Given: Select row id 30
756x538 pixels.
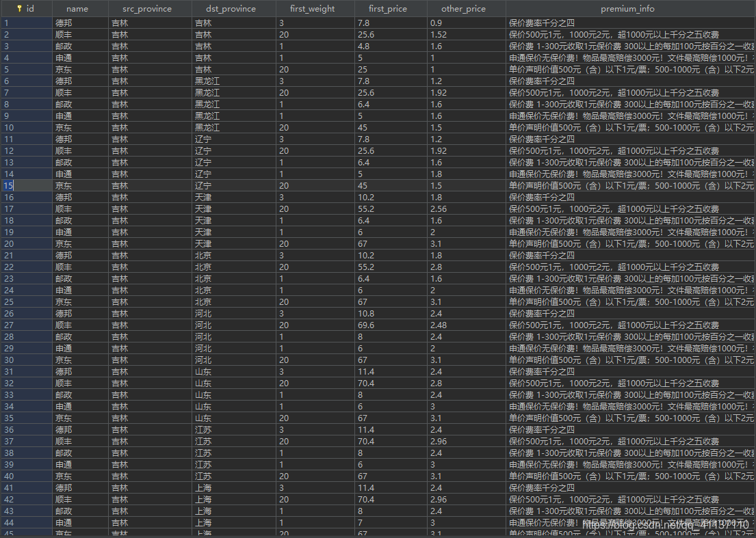Looking at the screenshot, I should [x=27, y=360].
